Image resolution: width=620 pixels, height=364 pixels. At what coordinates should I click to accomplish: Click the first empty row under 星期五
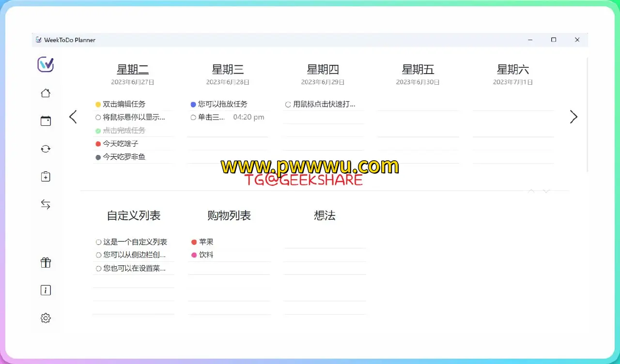418,104
